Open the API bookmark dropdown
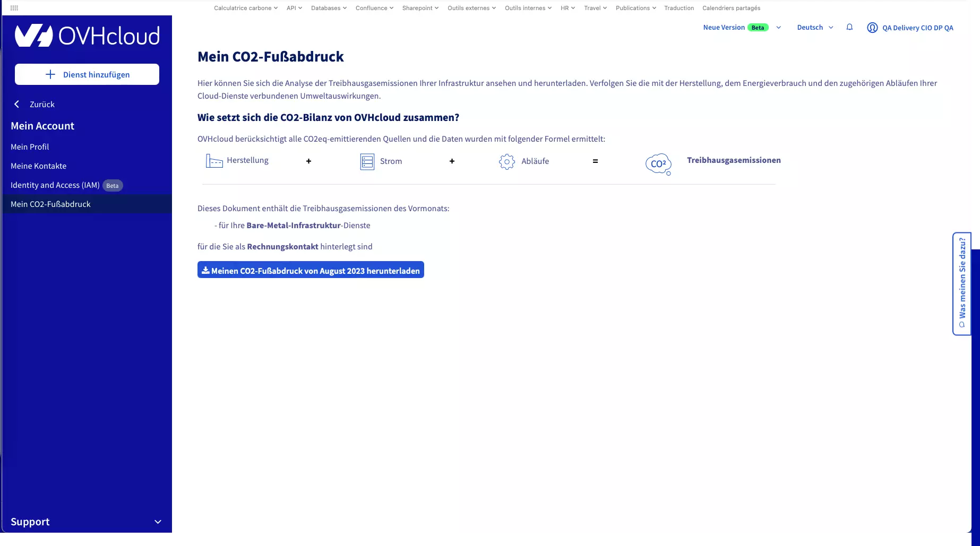980x546 pixels. click(x=294, y=8)
